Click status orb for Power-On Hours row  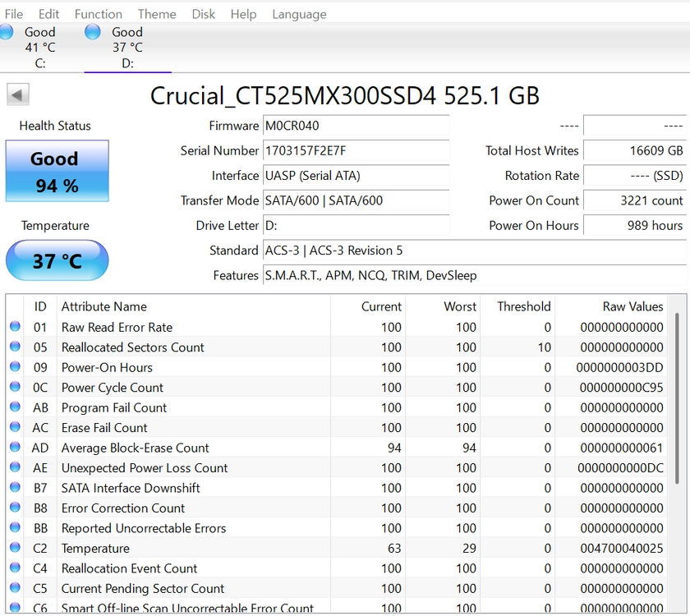(x=15, y=366)
